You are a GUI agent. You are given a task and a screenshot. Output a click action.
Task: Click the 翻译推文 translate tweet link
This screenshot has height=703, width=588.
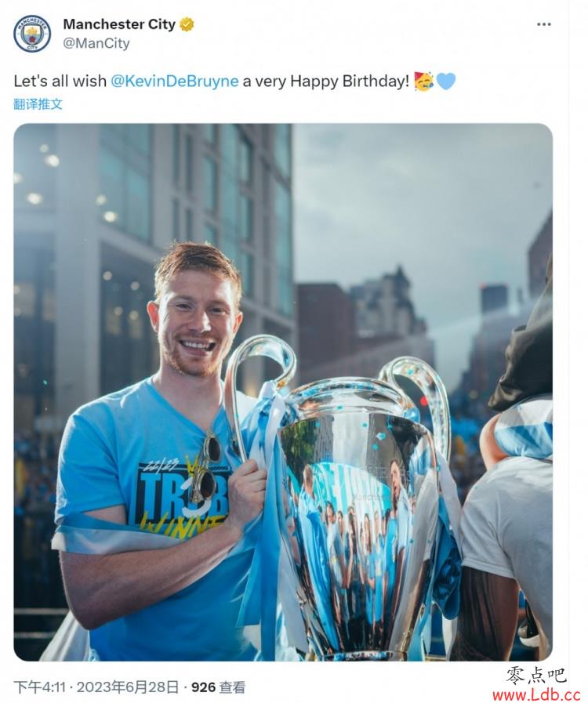coord(38,104)
